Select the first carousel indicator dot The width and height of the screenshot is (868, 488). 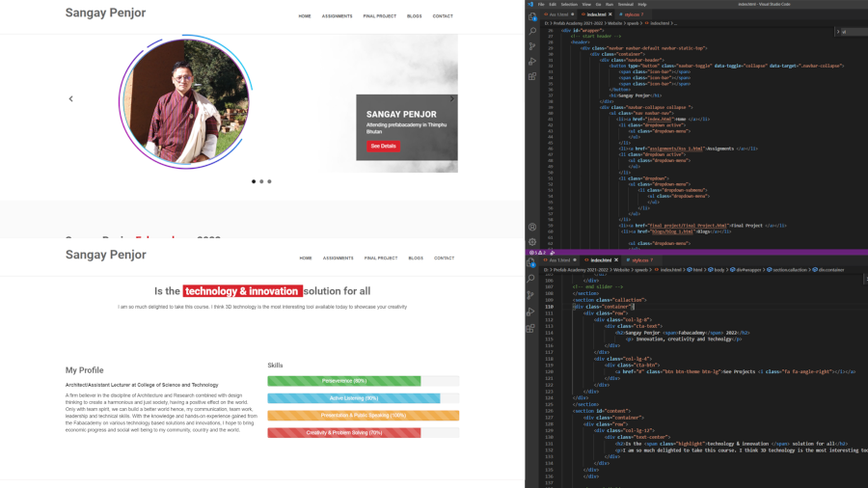(254, 181)
